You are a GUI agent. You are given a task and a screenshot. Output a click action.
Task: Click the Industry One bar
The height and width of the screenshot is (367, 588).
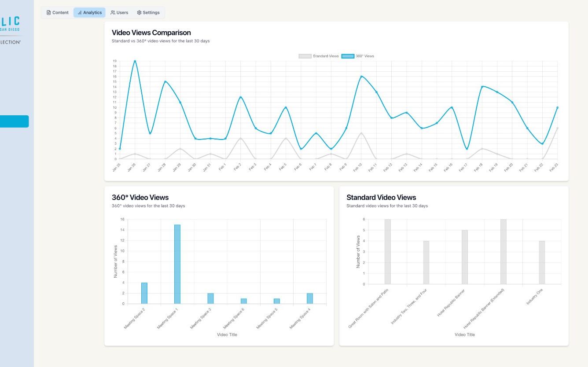[x=542, y=262]
